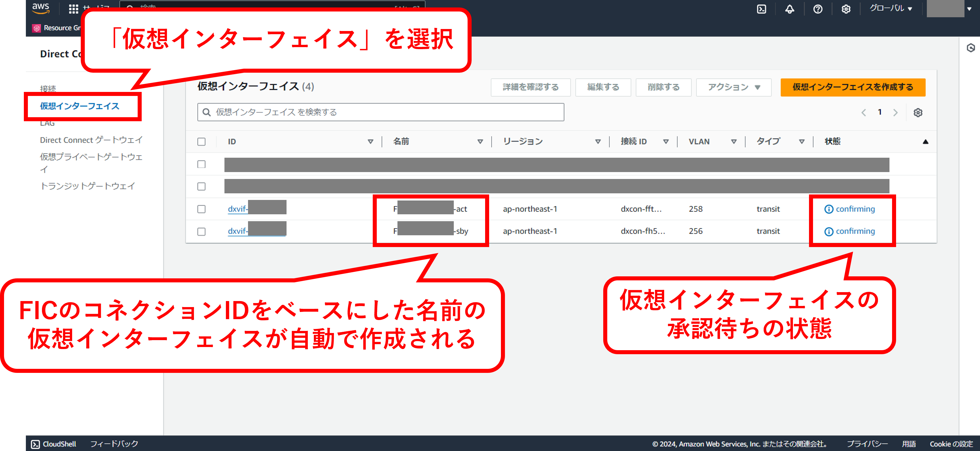
Task: Open the AWS home logo
Action: point(41,8)
